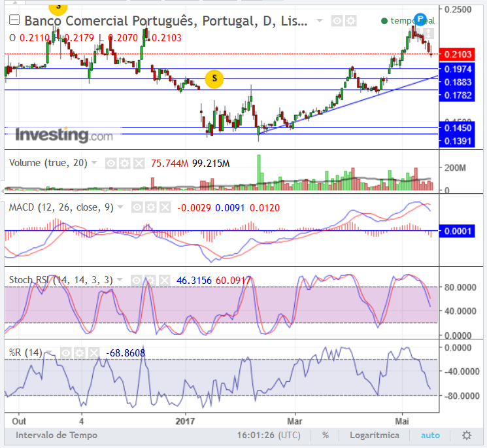Expand the %R (14) dropdown arrow
Screen dimensions: 487x448
coord(49,353)
